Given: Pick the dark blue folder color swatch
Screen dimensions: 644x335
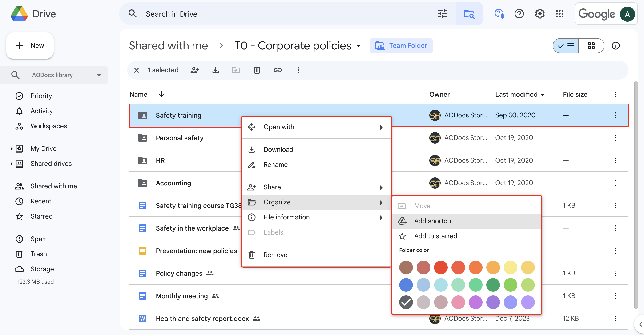Looking at the screenshot, I should (x=406, y=285).
